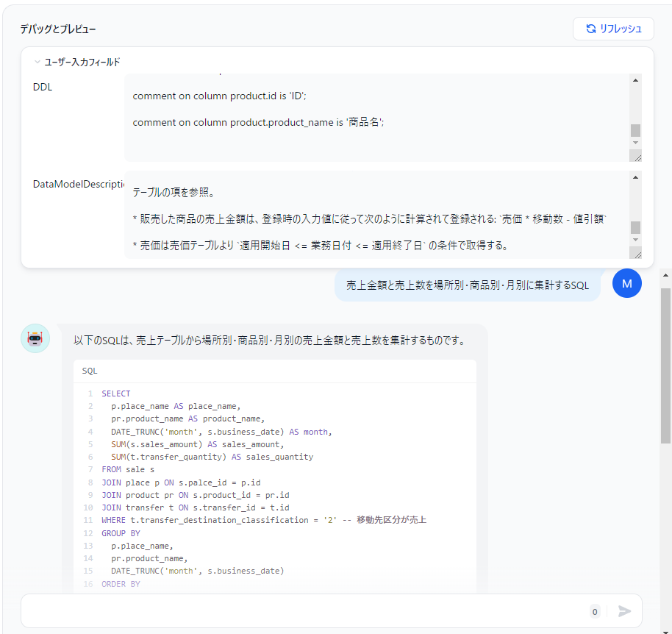Click code line 'SUM(t.transfer_quantity) AS sales_quantity'
Viewport: 672px width, 634px height.
coord(212,457)
